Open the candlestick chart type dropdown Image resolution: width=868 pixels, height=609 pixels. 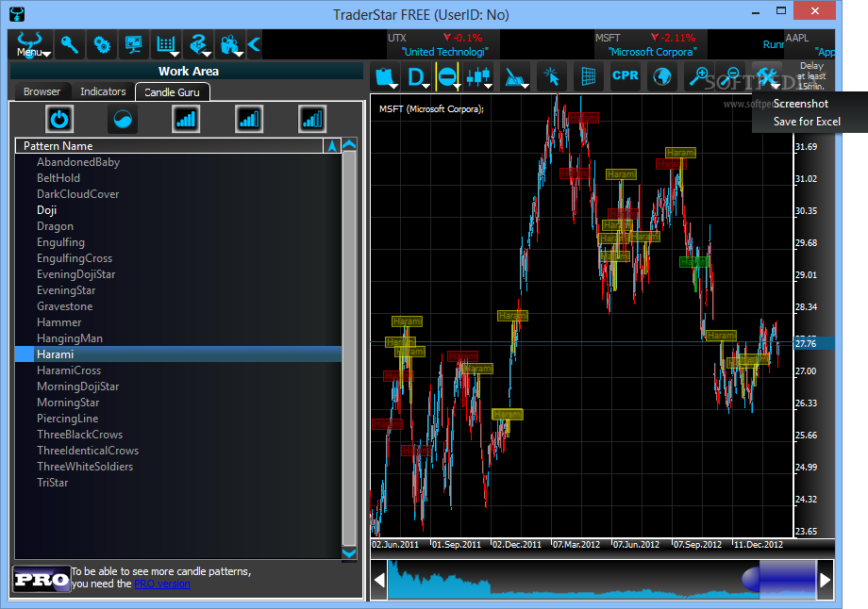(479, 76)
